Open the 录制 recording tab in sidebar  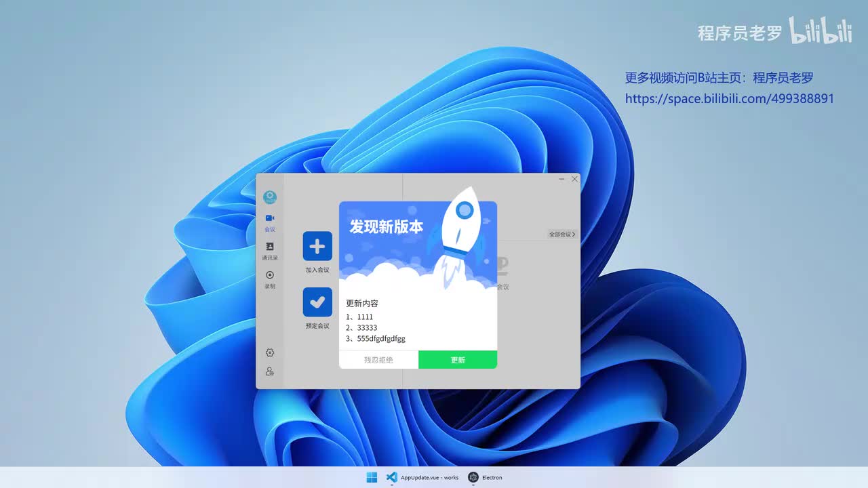pos(270,280)
